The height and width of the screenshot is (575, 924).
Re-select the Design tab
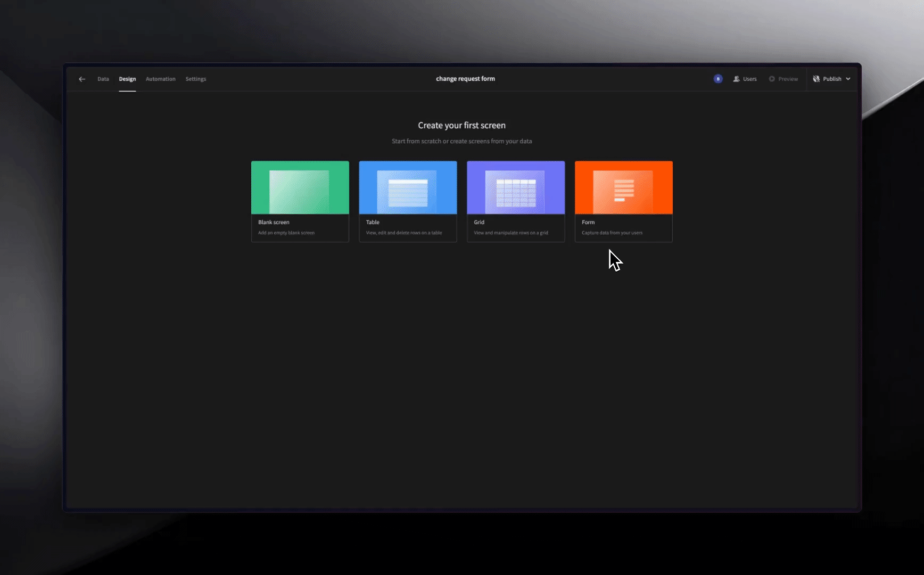tap(128, 79)
